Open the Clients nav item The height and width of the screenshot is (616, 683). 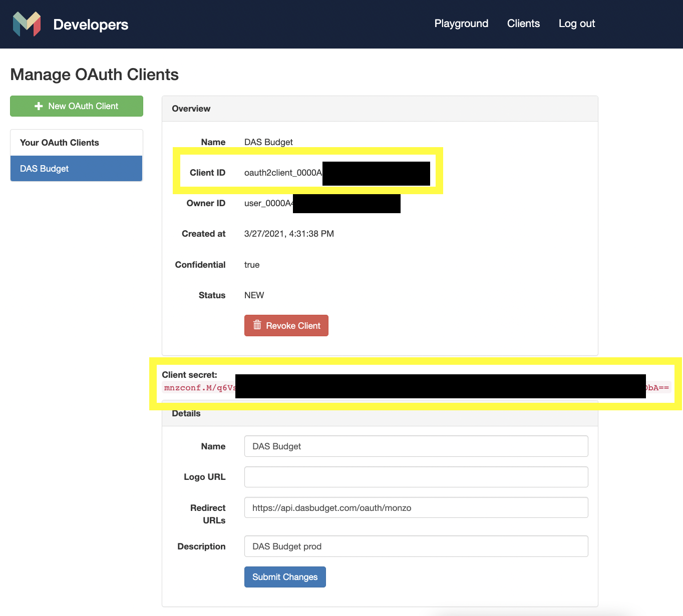pyautogui.click(x=523, y=24)
